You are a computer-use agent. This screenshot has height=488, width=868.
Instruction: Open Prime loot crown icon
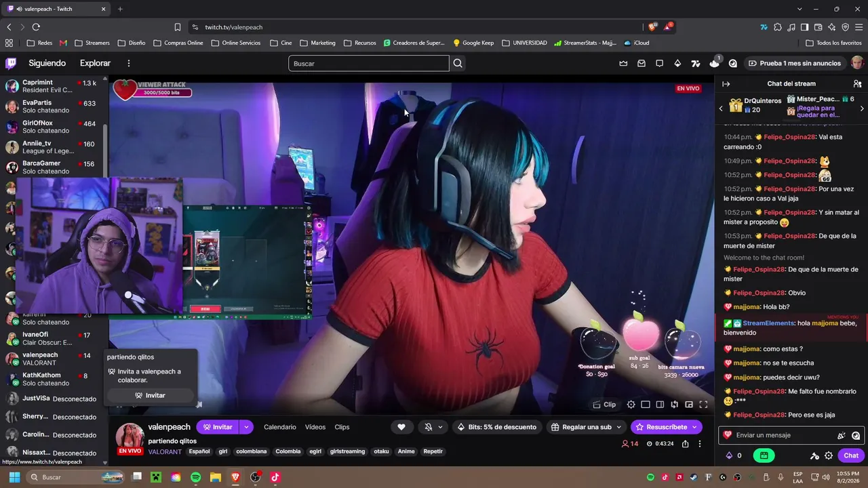[x=623, y=63]
